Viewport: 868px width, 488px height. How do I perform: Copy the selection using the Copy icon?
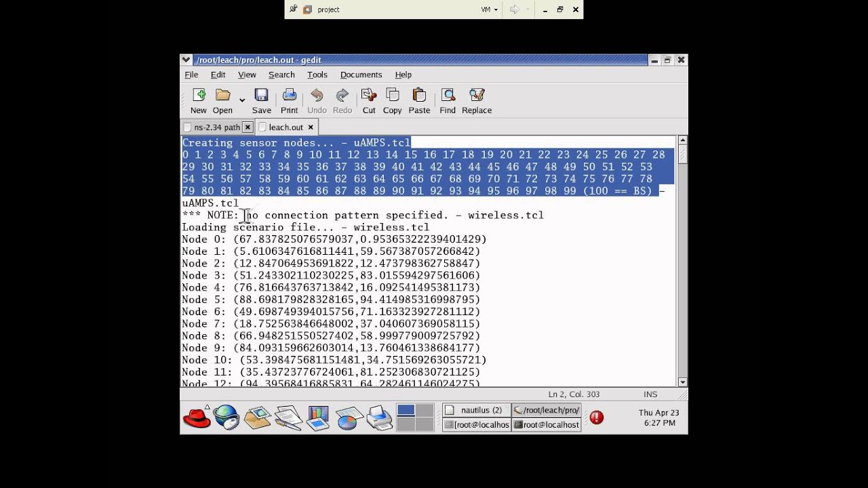click(x=393, y=95)
